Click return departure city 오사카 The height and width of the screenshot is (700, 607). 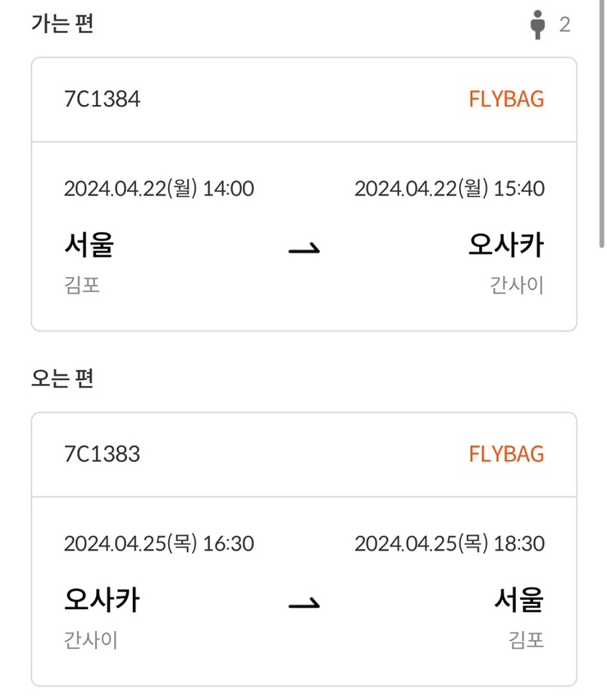102,600
